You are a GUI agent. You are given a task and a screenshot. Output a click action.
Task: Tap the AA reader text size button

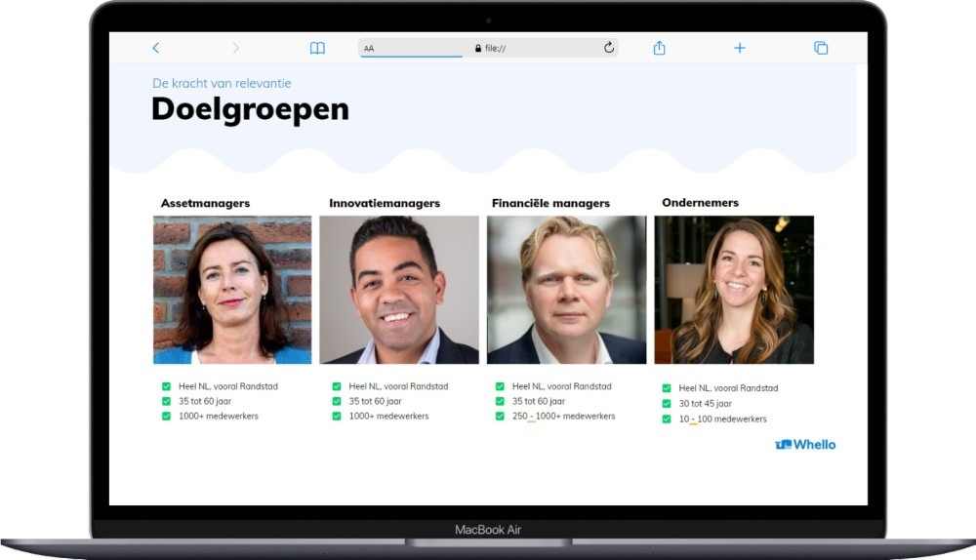[x=369, y=49]
